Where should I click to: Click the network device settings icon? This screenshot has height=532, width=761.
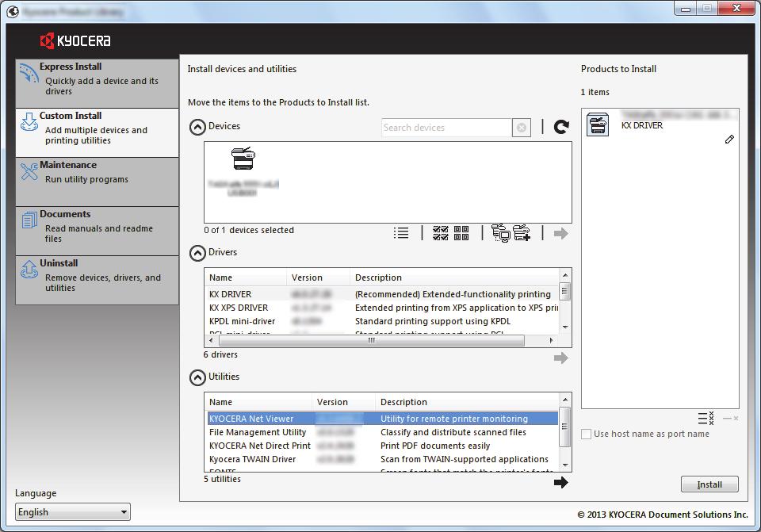501,233
